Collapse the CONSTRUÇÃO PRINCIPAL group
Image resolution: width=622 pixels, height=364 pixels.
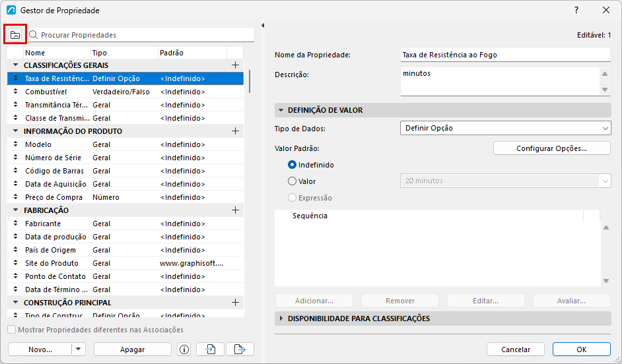coord(15,302)
